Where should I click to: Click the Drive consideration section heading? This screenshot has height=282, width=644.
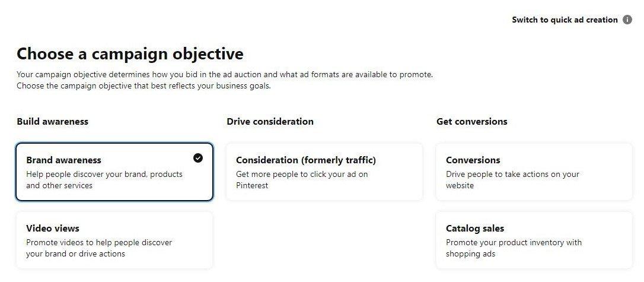point(270,121)
